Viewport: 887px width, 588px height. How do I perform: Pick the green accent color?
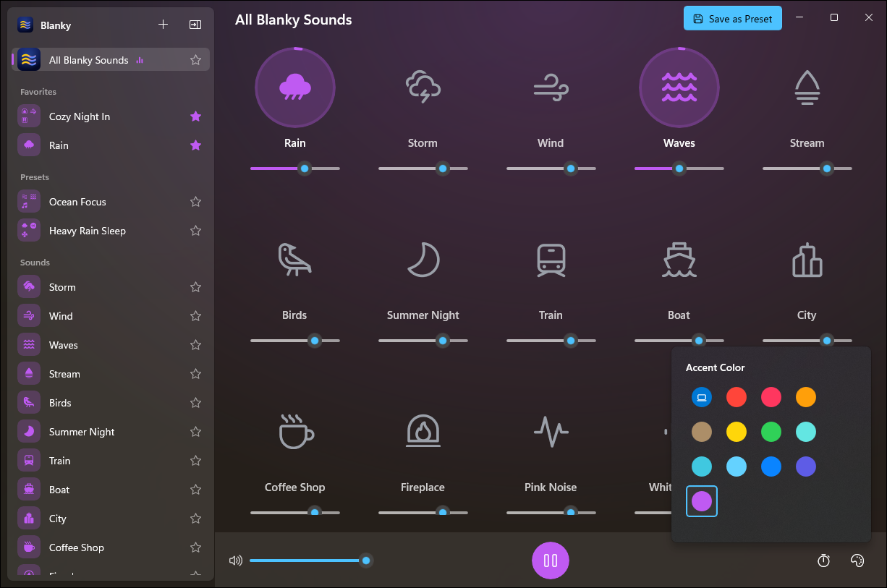click(x=771, y=432)
